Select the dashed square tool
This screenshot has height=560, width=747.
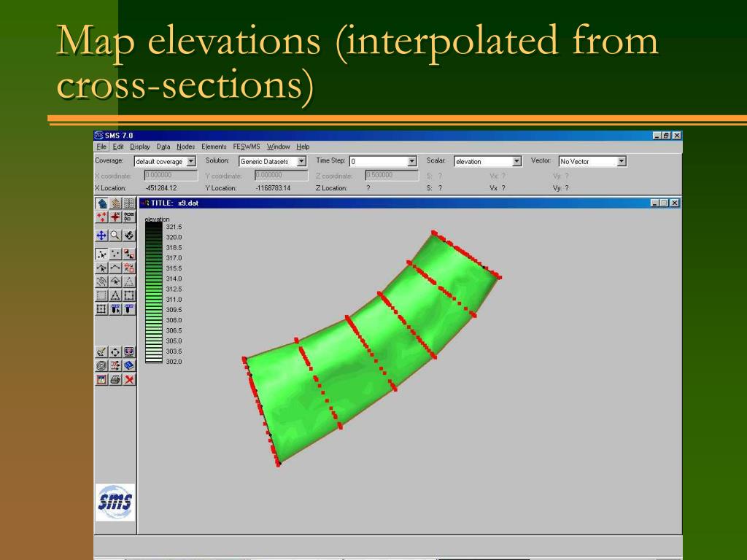(x=101, y=295)
